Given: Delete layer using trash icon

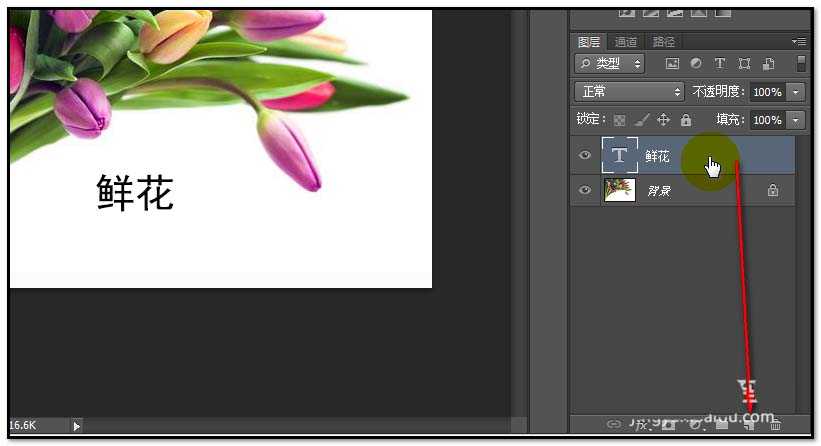Looking at the screenshot, I should pyautogui.click(x=775, y=425).
